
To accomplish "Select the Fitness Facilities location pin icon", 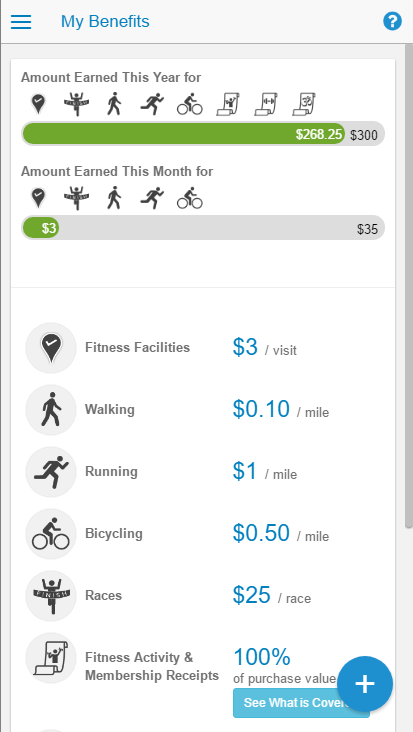I will click(51, 348).
